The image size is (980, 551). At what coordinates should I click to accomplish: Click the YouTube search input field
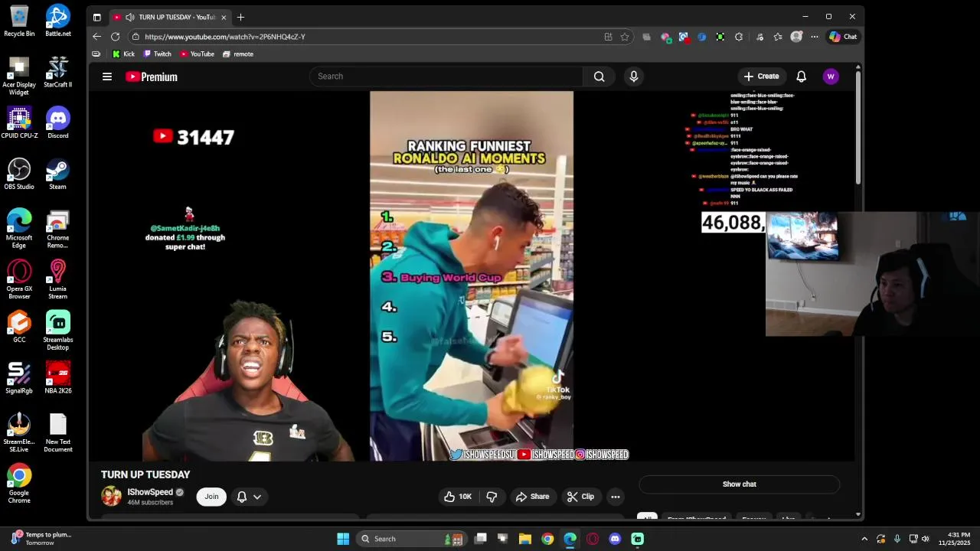(446, 77)
